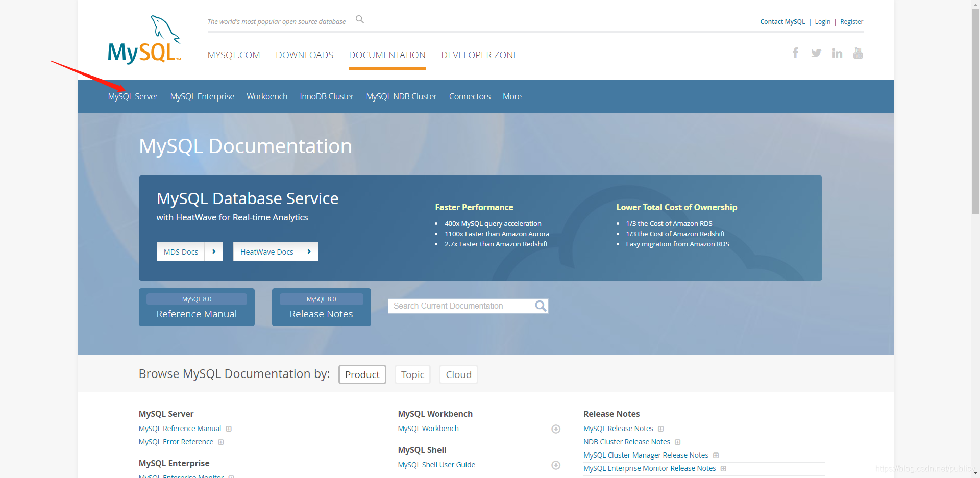Open MySQL Reference Manual link
The height and width of the screenshot is (478, 980).
coord(180,429)
